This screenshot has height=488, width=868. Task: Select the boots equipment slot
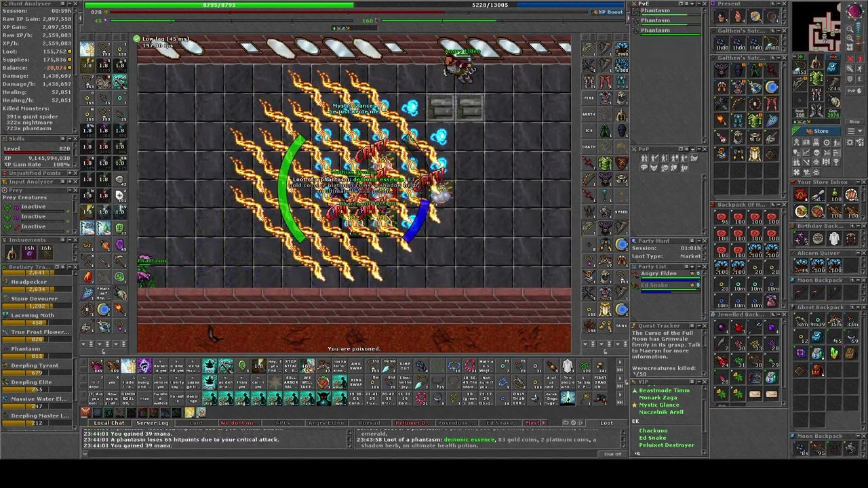click(816, 110)
